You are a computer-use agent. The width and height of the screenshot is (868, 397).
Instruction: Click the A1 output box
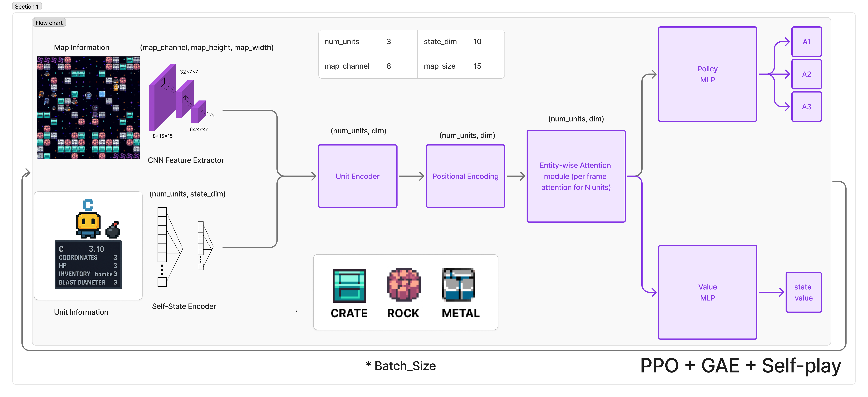tap(806, 42)
